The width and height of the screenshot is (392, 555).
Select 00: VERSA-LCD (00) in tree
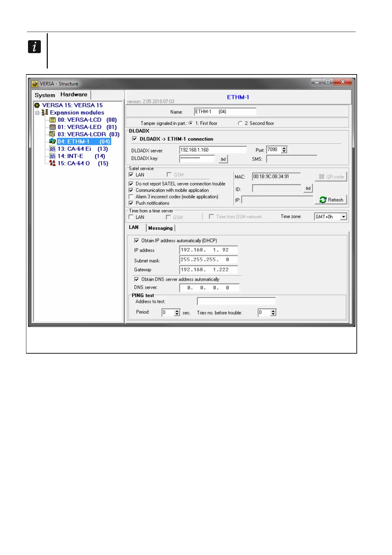click(87, 120)
